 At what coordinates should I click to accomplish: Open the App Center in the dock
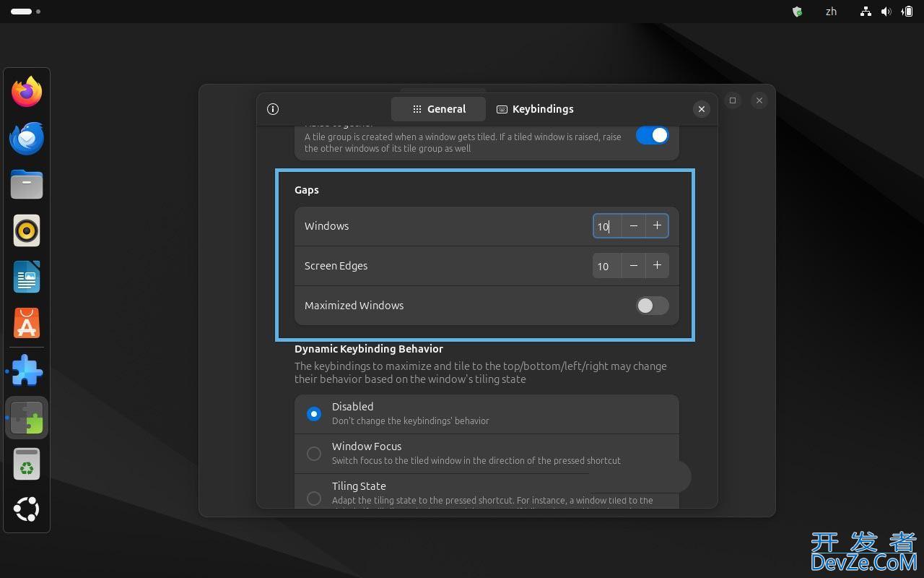27,323
